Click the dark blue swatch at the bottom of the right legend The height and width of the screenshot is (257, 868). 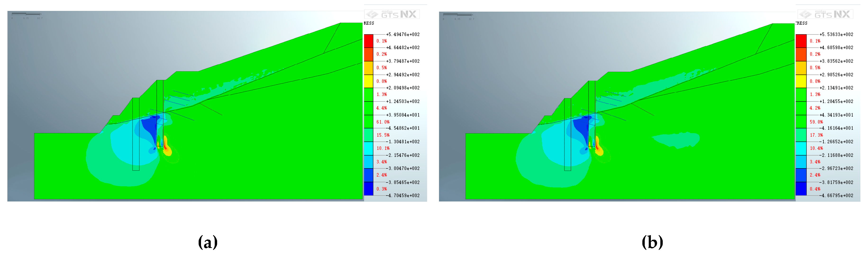801,188
